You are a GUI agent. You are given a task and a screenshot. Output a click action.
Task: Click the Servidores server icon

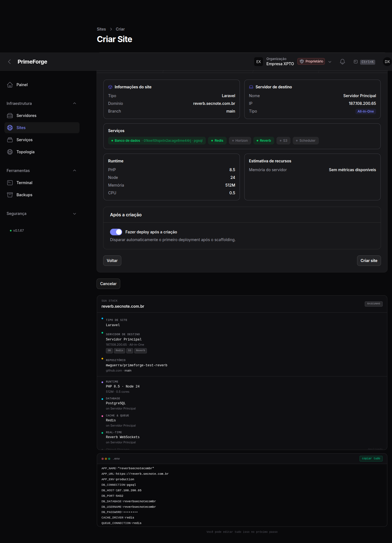[10, 116]
